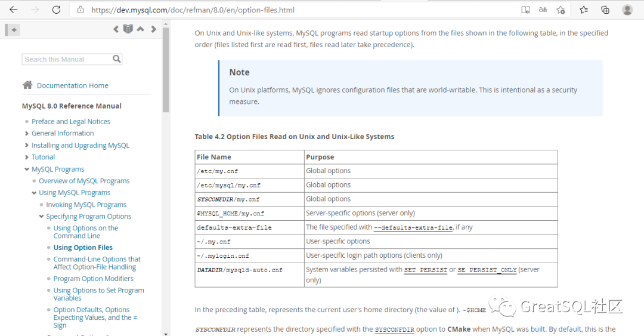Open the user profile avatar icon

[627, 10]
